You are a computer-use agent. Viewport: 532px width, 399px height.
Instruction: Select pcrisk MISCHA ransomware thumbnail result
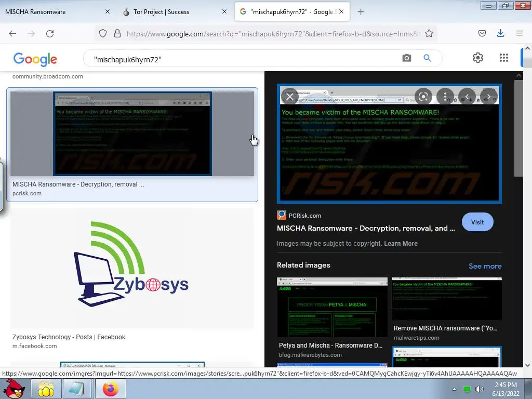pos(132,134)
